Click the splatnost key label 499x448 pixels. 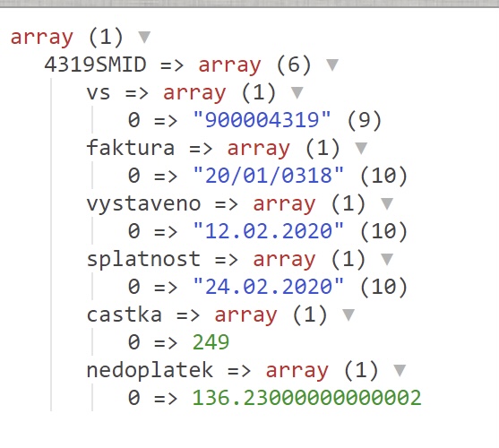pyautogui.click(x=143, y=259)
